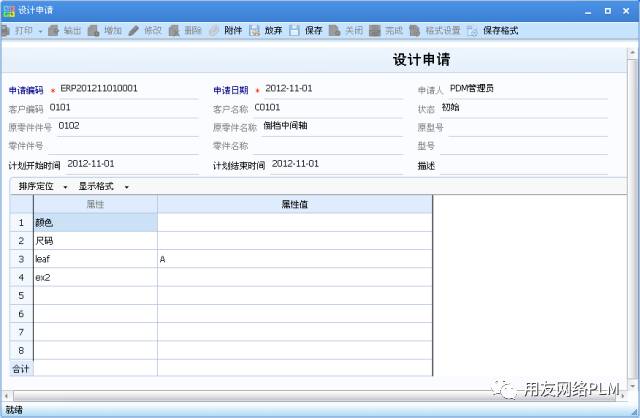Click the 完成 (complete) toolbar button

point(385,31)
